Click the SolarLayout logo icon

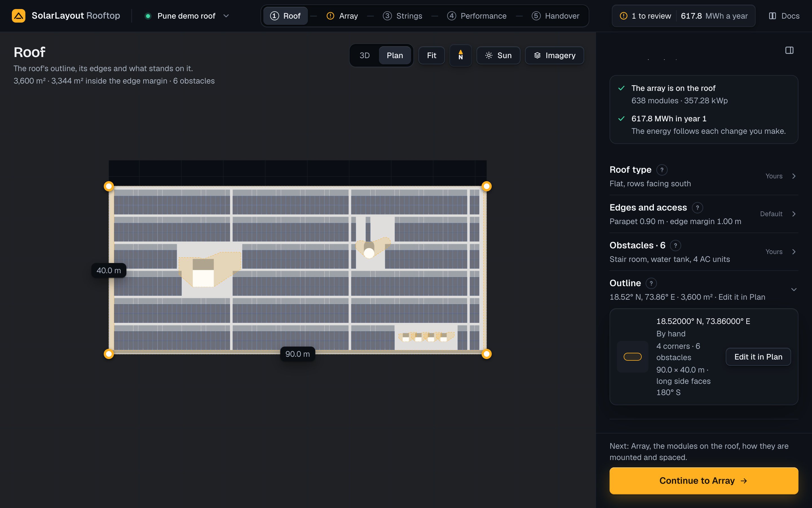tap(18, 16)
